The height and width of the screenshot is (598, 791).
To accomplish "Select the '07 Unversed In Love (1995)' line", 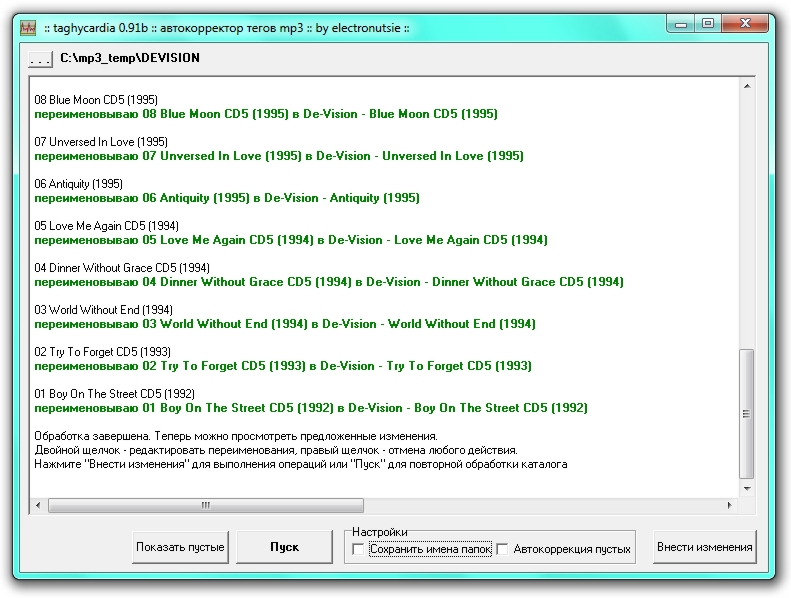I will (101, 142).
